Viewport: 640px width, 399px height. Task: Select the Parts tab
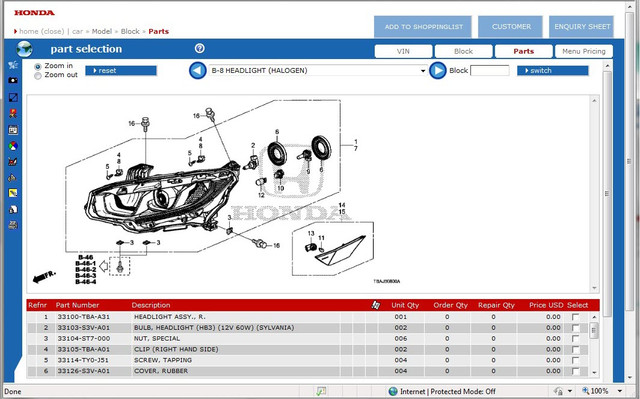coord(523,51)
